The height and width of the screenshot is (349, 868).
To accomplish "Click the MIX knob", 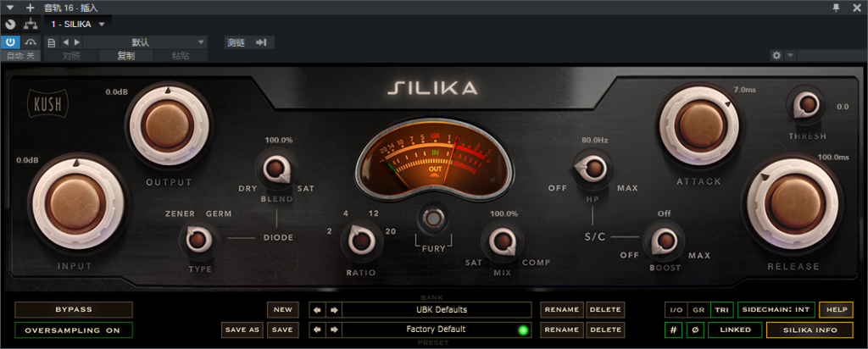I will click(x=503, y=241).
